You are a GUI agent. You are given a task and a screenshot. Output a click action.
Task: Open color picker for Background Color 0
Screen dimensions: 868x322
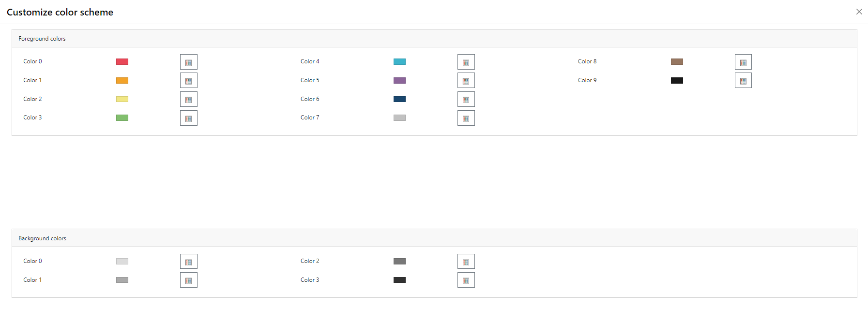(x=188, y=262)
